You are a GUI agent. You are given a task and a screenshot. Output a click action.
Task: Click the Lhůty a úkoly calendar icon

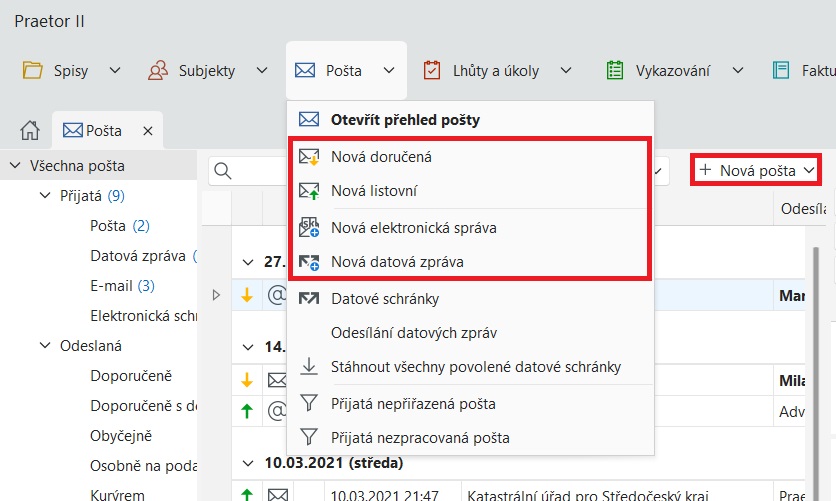pyautogui.click(x=432, y=70)
